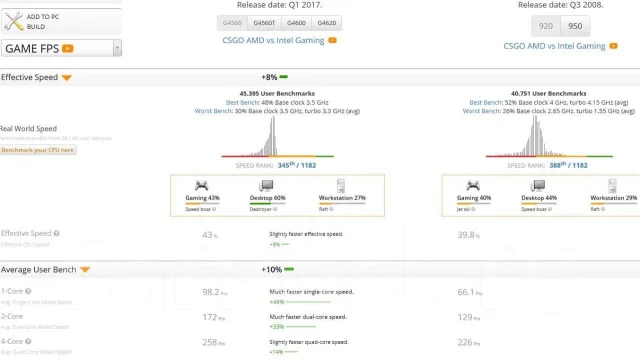Image resolution: width=640 pixels, height=361 pixels.
Task: Click the GAME FPS YouTube icon
Action: (x=68, y=49)
